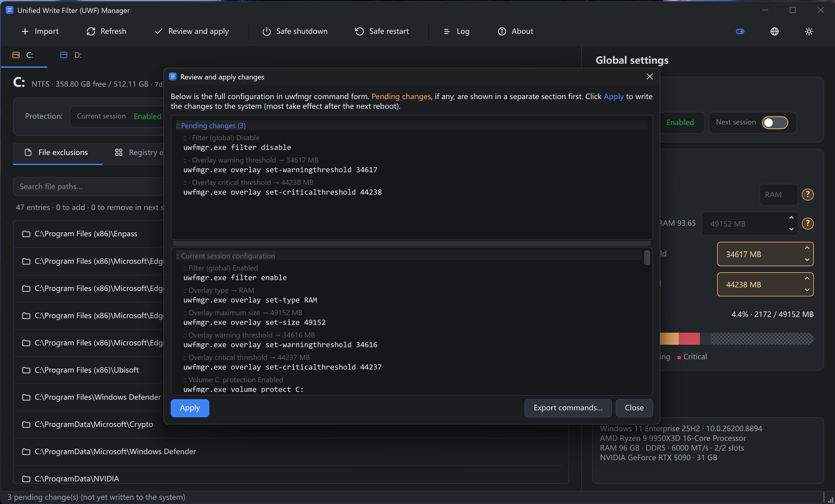Click Export commands button

(568, 408)
